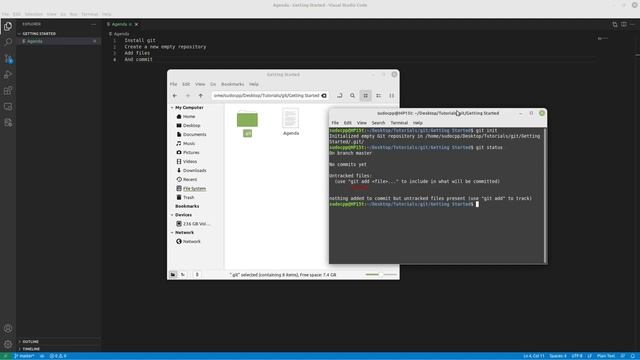Screen dimensions: 640x360
Task: Switch file manager to icon view
Action: [x=366, y=96]
